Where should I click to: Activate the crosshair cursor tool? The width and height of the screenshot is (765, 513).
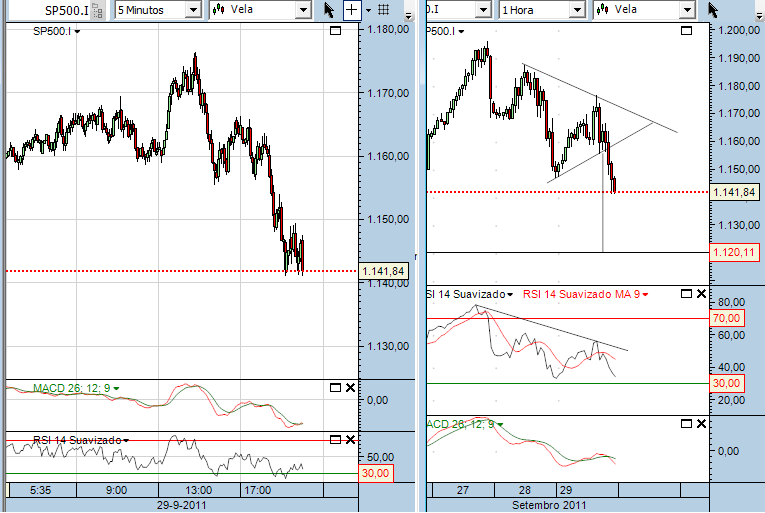coord(352,10)
